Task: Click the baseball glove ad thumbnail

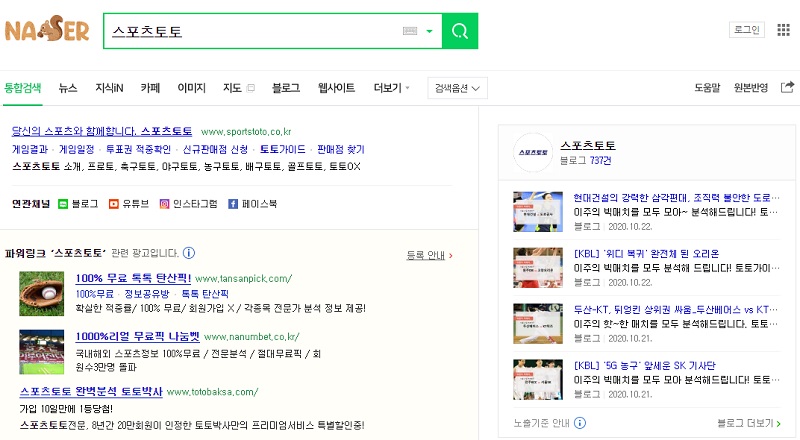Action: point(41,294)
